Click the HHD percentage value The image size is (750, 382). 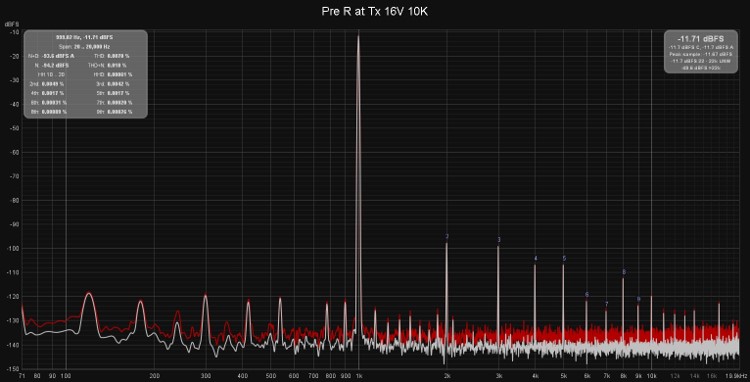(120, 75)
